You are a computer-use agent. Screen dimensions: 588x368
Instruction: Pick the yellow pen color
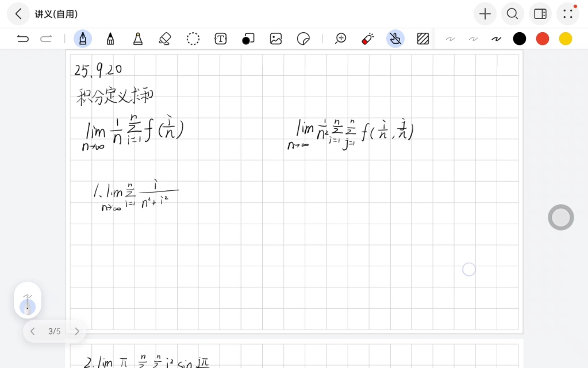point(565,39)
